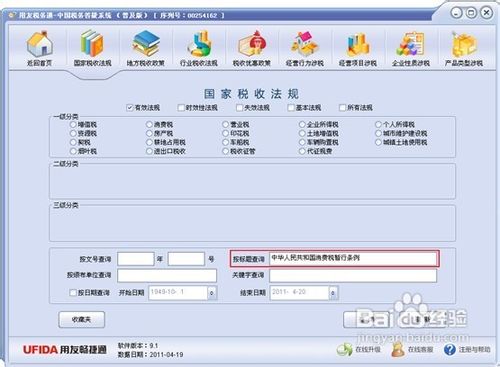Screen dimensions: 500x367
Task: Select the 城镇土地使用税 radio button
Action: (378, 142)
